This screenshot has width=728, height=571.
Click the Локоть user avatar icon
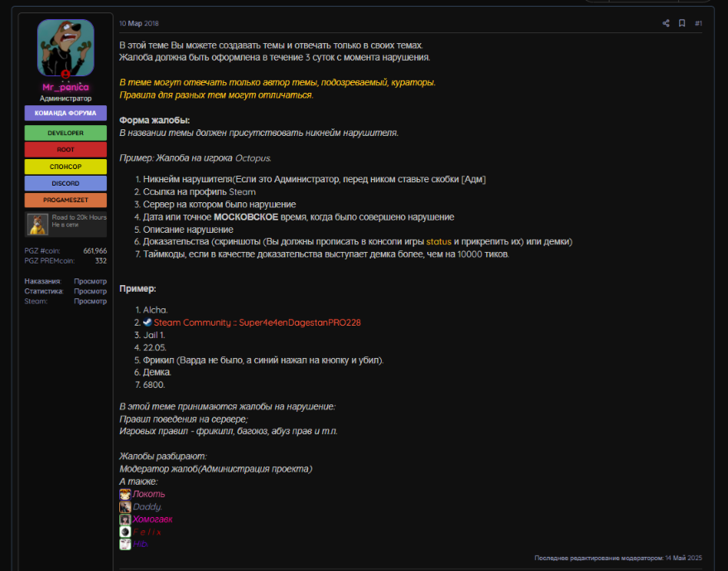(x=125, y=494)
